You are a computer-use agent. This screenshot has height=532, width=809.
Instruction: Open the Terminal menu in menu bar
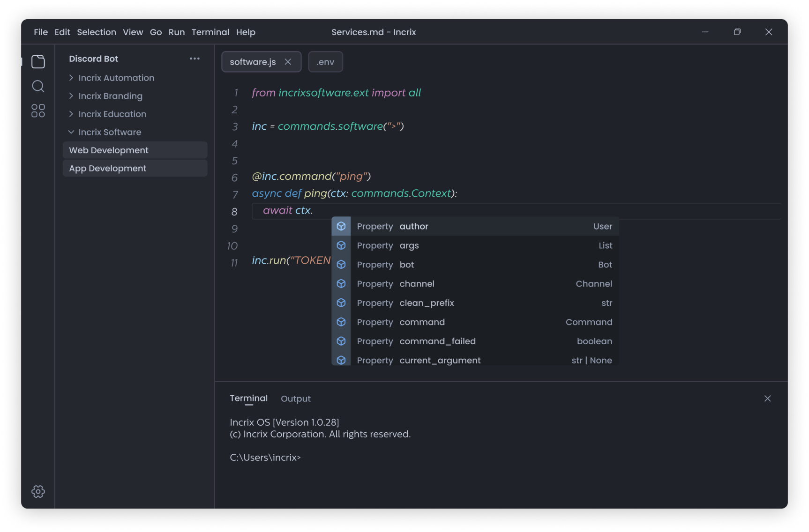click(210, 32)
